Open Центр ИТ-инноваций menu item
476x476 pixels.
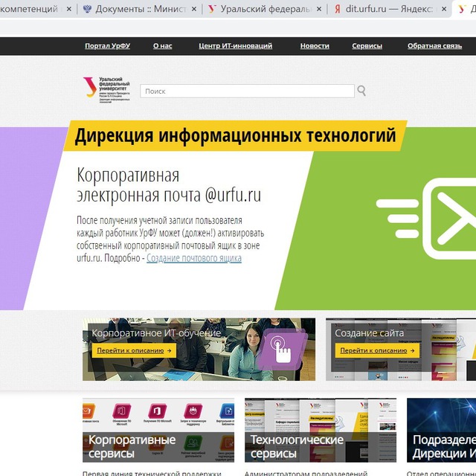pos(235,46)
